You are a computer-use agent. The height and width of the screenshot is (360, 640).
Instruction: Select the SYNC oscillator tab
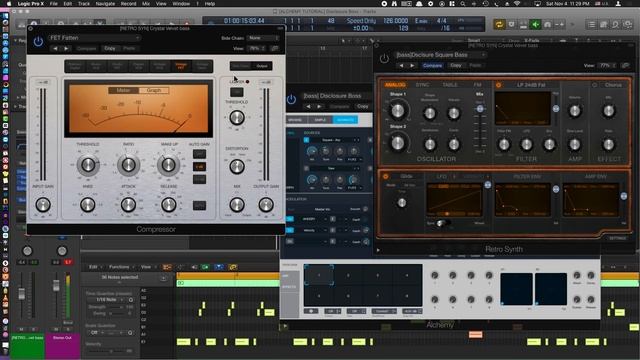point(422,85)
